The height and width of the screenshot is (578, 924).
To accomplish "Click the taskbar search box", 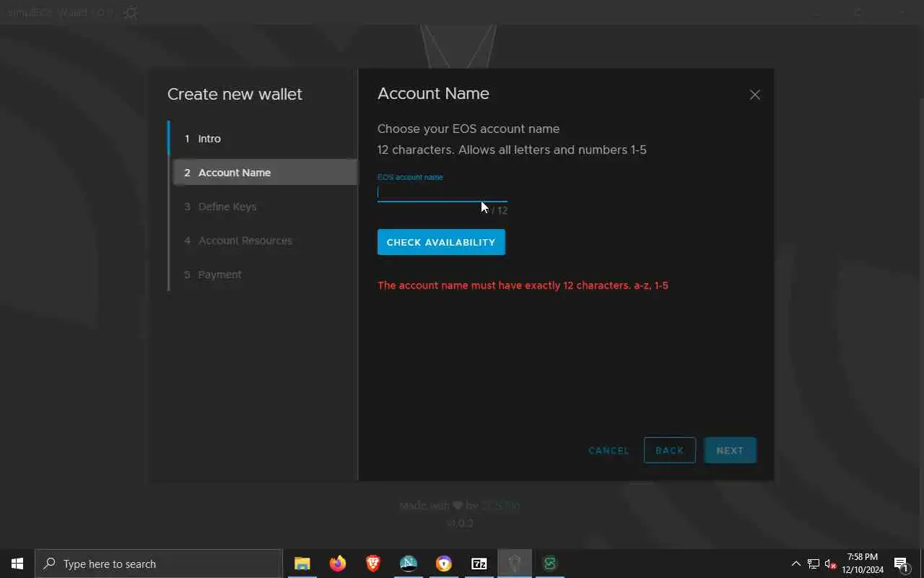I will pyautogui.click(x=159, y=564).
